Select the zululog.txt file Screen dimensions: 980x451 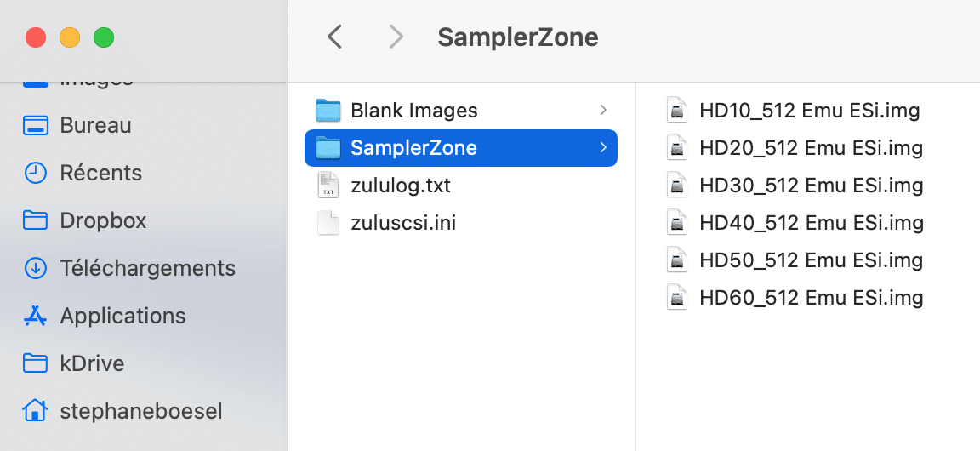(x=400, y=186)
